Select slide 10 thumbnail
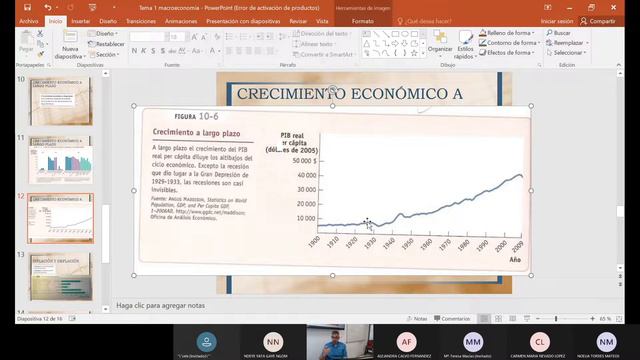This screenshot has width=640, height=360. click(61, 101)
